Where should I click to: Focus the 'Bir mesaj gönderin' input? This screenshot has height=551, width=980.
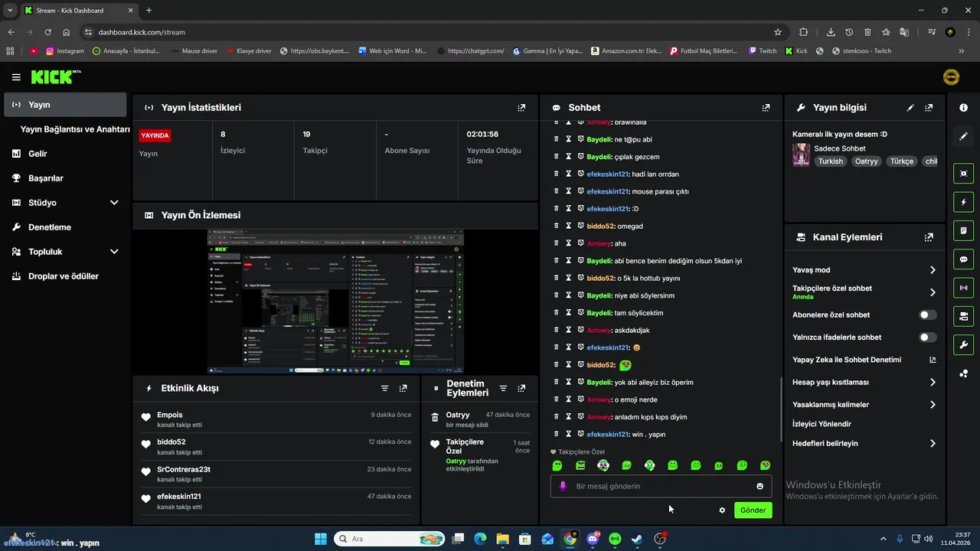661,486
